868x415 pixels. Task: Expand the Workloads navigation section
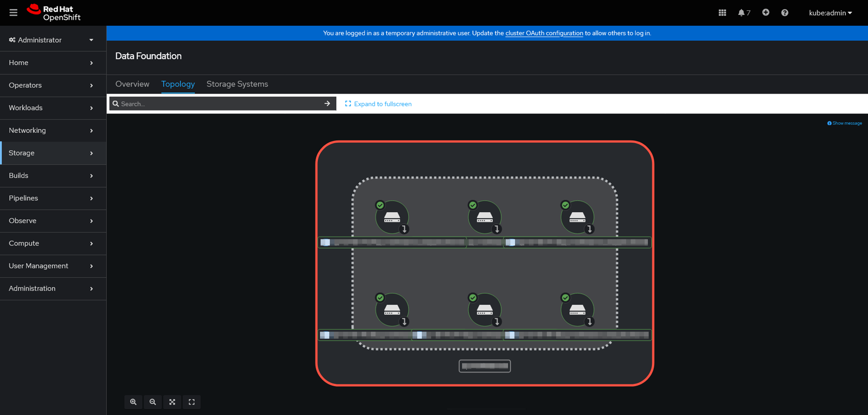click(51, 108)
